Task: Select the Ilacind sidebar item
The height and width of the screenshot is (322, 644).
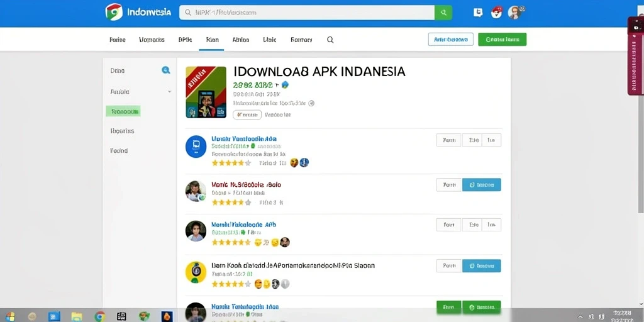Action: point(119,151)
